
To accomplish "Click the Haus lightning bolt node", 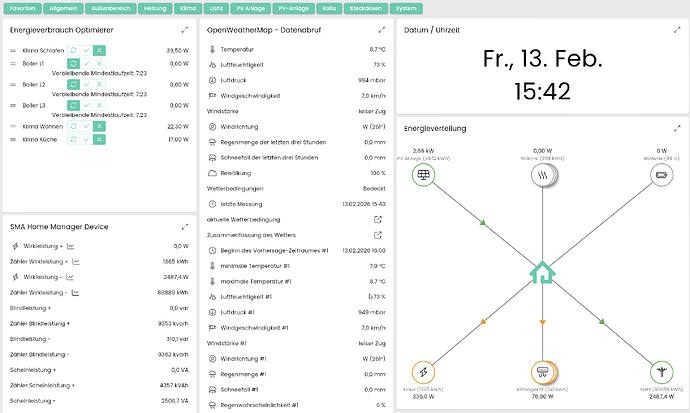I will point(425,373).
